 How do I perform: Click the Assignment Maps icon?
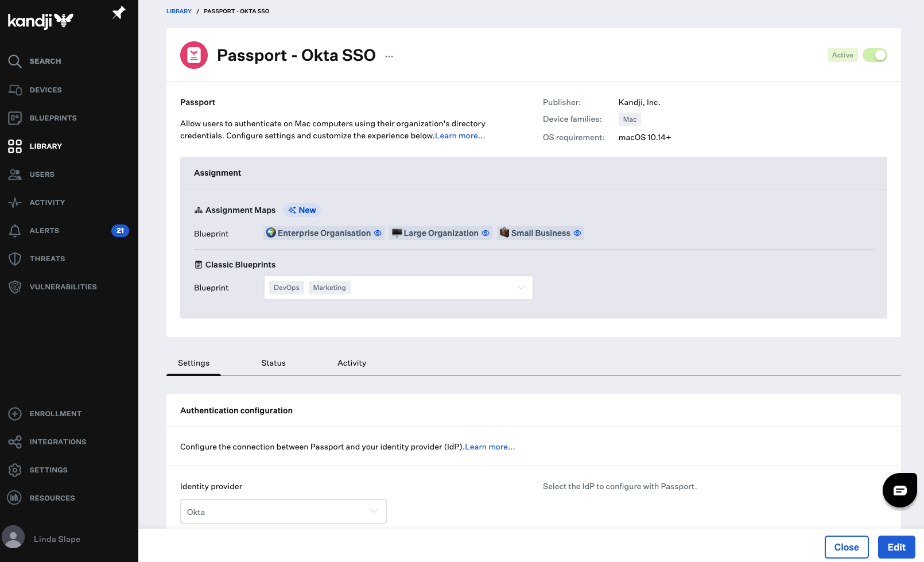[x=199, y=211]
